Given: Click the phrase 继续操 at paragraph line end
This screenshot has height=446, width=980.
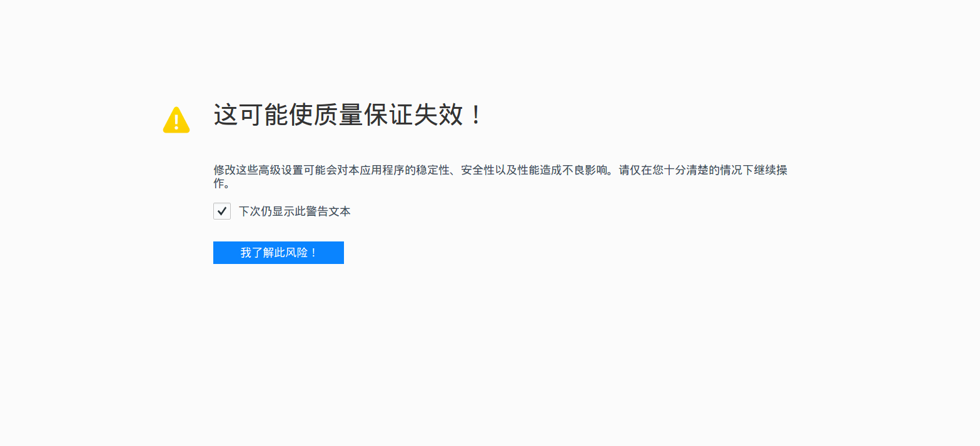Looking at the screenshot, I should point(771,170).
